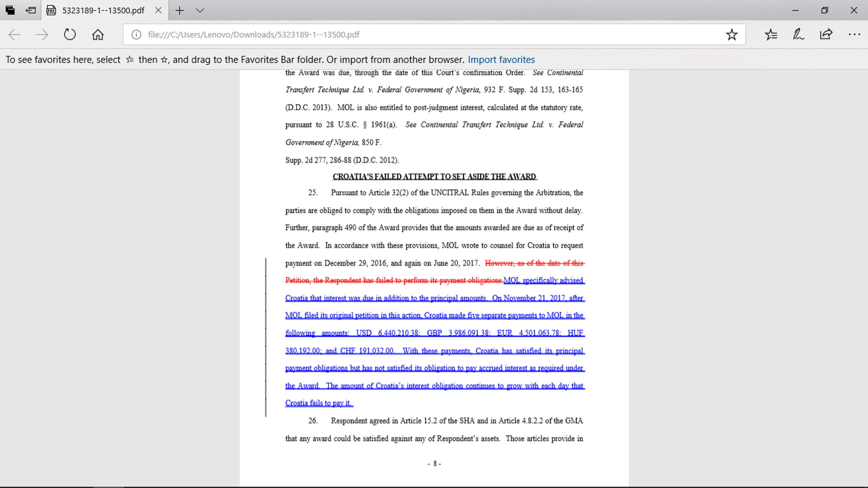Click the browser back arrow
This screenshot has width=868, height=488.
(x=14, y=35)
